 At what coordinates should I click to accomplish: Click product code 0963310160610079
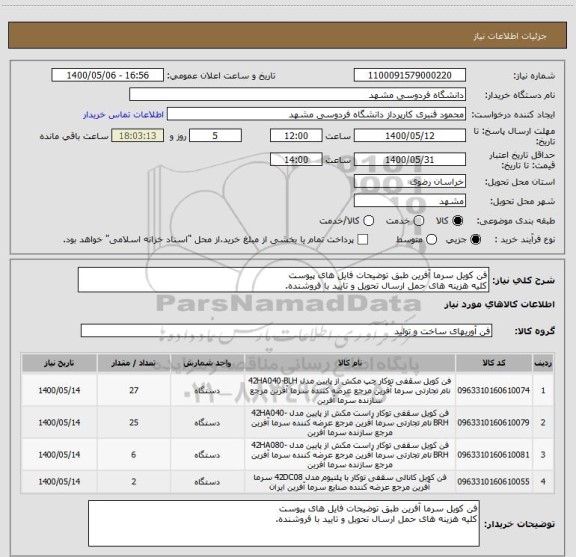(x=493, y=423)
